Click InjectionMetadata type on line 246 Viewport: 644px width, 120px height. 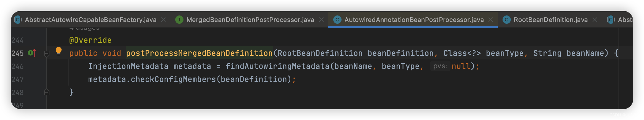tap(128, 66)
